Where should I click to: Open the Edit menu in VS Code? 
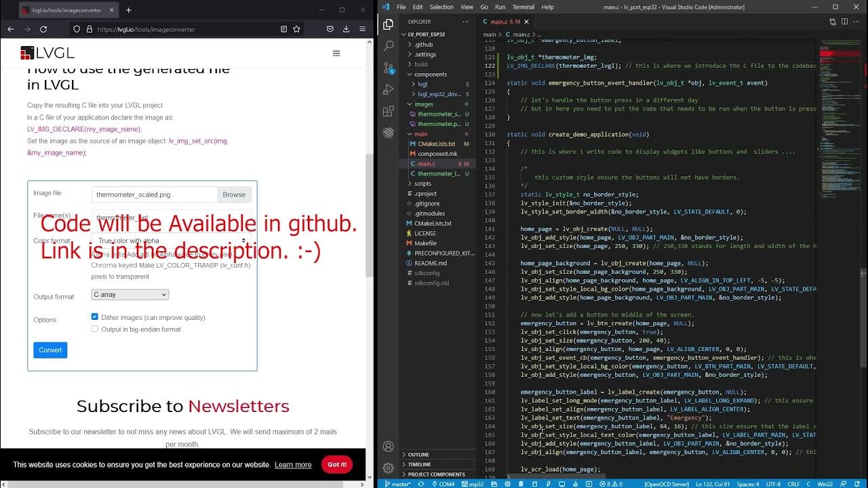coord(418,7)
